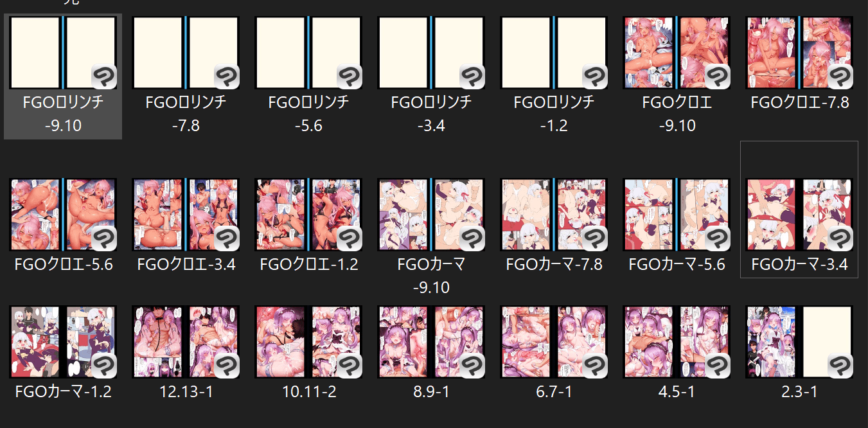Select the FGOカーマ-9.10 file name
The image size is (868, 428).
click(431, 276)
